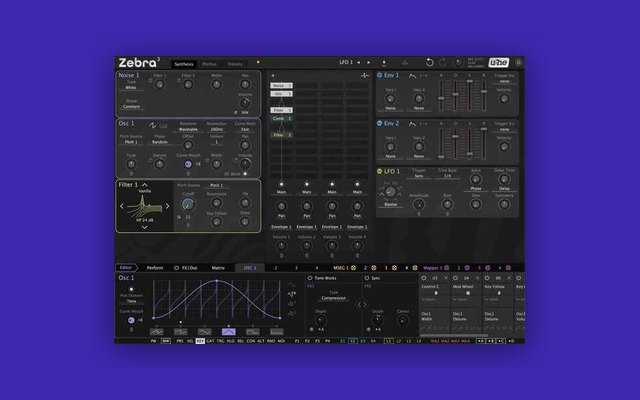
Task: Click the Editor button in lower bar
Action: (x=126, y=268)
